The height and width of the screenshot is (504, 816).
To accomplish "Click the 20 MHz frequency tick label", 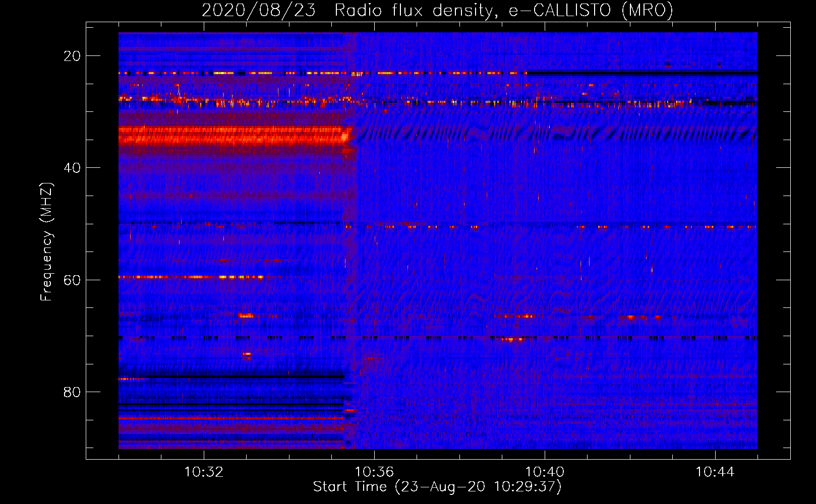I will [72, 56].
